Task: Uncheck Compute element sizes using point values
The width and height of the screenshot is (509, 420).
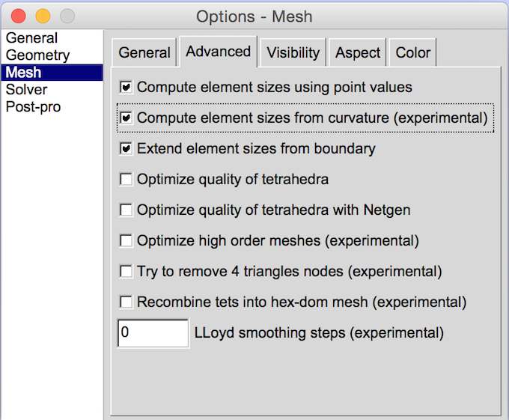Action: [x=127, y=88]
